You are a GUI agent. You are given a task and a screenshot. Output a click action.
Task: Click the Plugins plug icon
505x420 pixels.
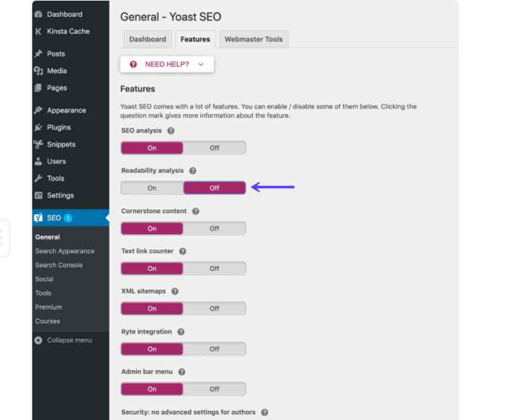point(38,127)
